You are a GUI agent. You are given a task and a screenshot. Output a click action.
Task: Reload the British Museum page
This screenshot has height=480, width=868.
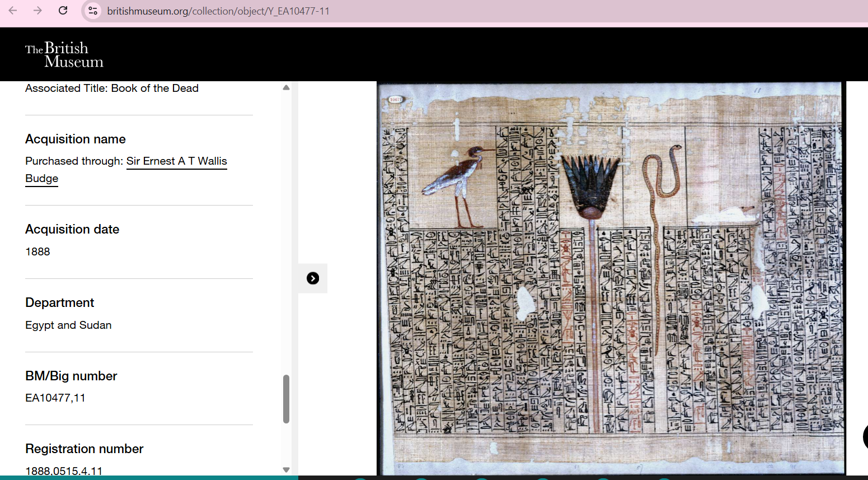coord(63,11)
